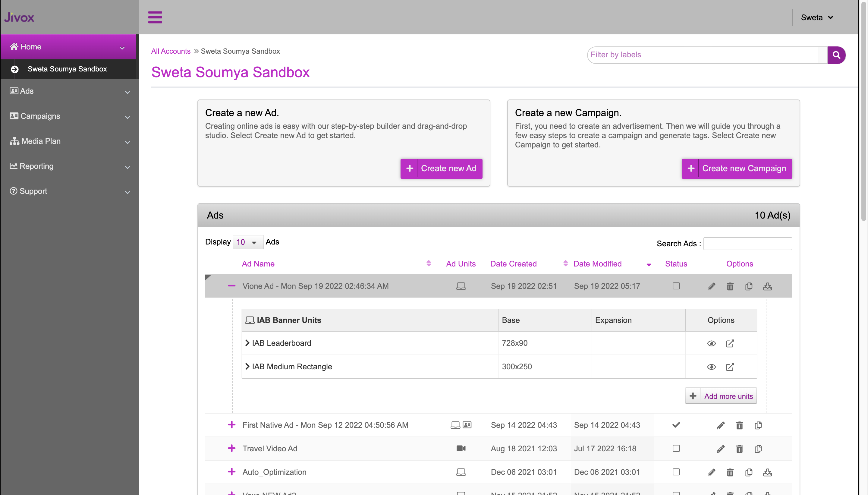Open the Home menu
The image size is (868, 495).
point(68,47)
